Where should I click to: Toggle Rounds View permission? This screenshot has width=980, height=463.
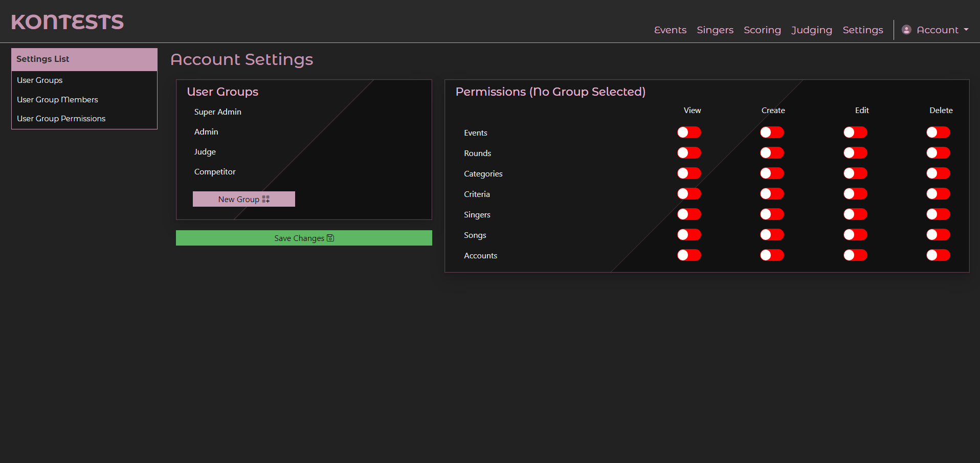coord(689,153)
